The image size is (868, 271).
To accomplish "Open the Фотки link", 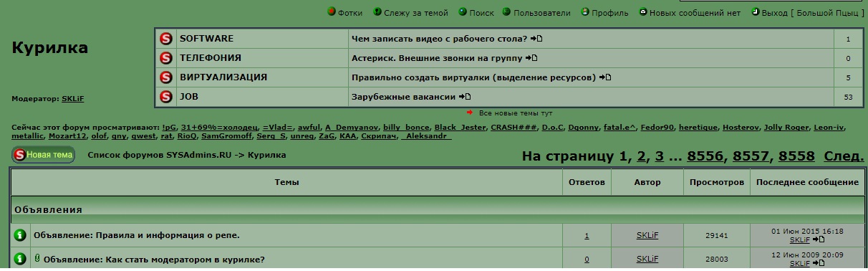I will [350, 13].
